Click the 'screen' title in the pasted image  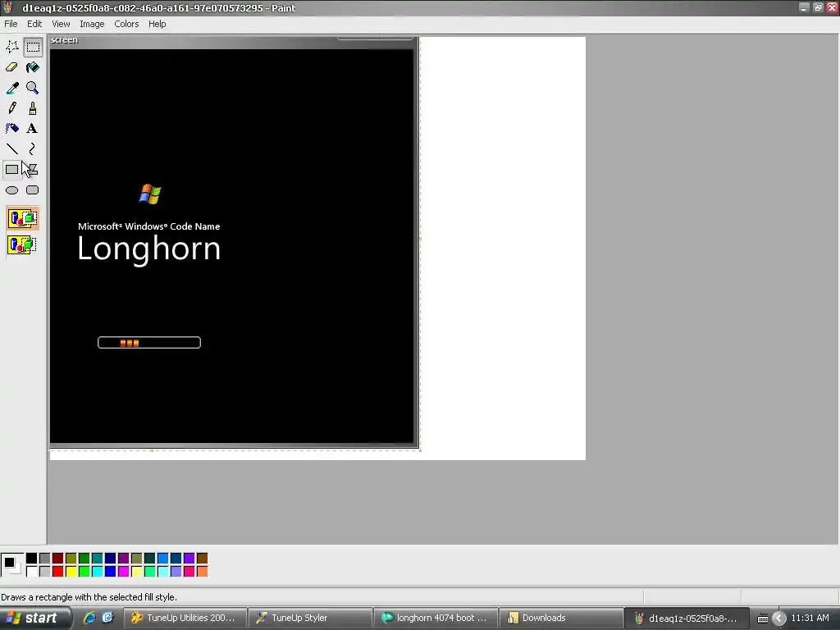(64, 40)
